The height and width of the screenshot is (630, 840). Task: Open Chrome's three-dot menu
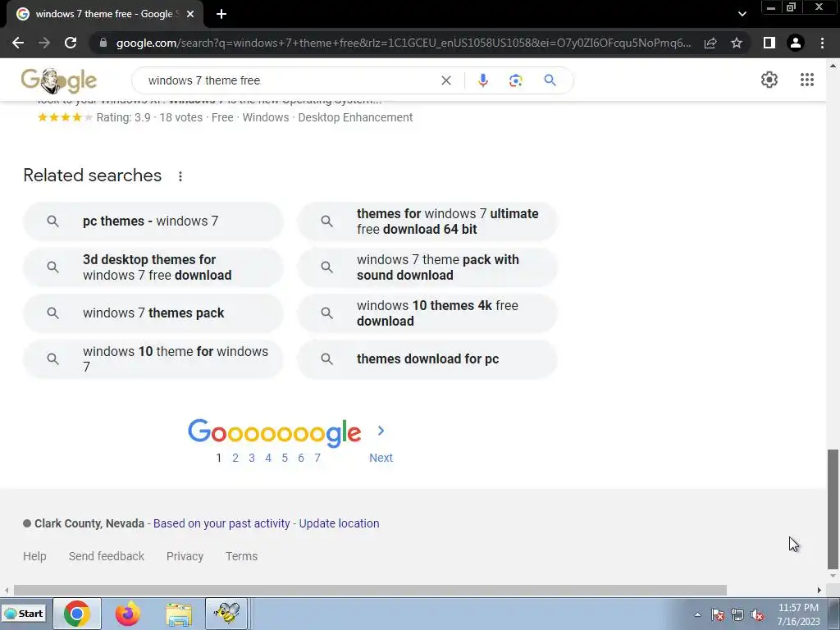click(x=822, y=43)
